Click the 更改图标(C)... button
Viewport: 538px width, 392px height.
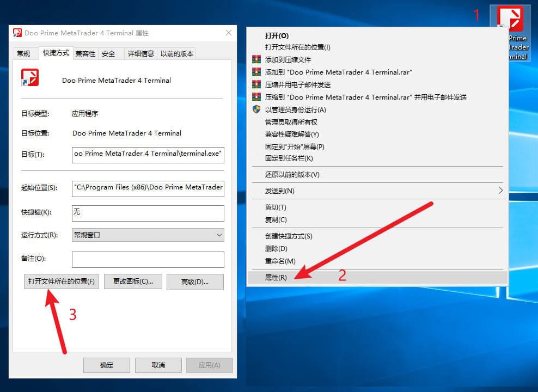pyautogui.click(x=133, y=281)
